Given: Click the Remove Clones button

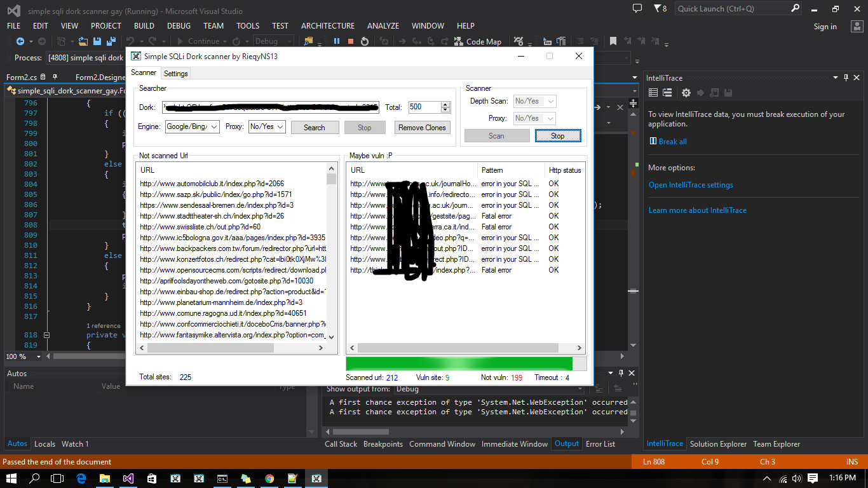Looking at the screenshot, I should [x=422, y=127].
